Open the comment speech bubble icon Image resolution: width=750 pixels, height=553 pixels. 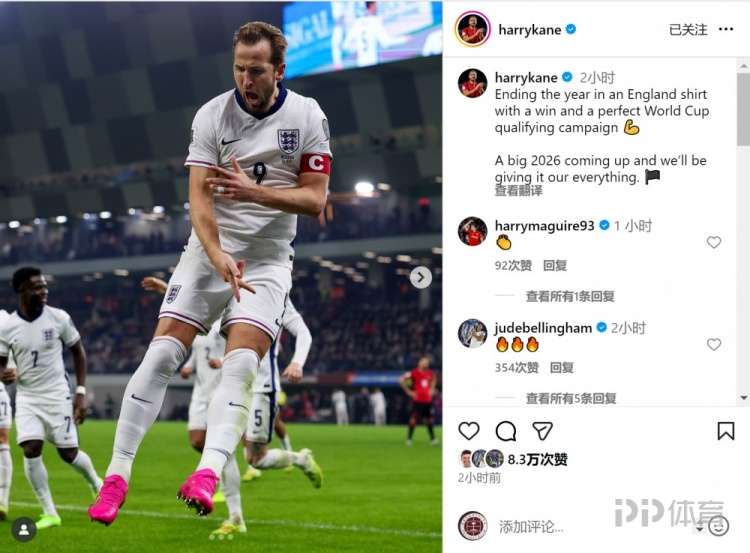[x=506, y=431]
